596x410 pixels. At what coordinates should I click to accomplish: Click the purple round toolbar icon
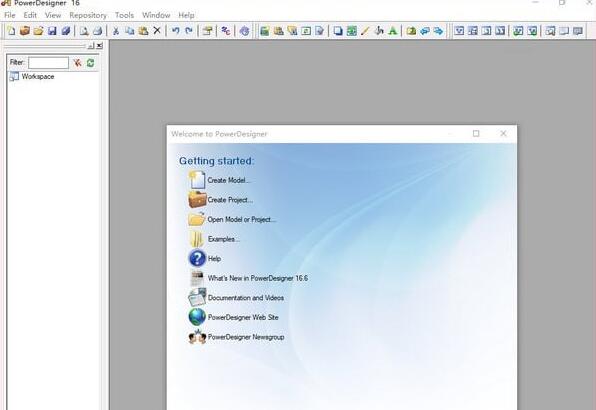(x=244, y=31)
